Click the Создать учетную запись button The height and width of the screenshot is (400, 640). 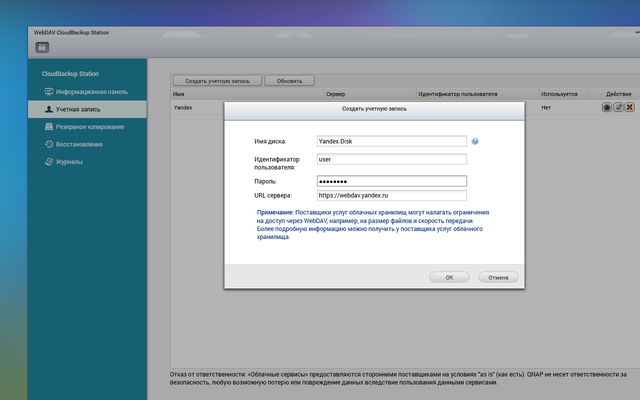tap(217, 81)
